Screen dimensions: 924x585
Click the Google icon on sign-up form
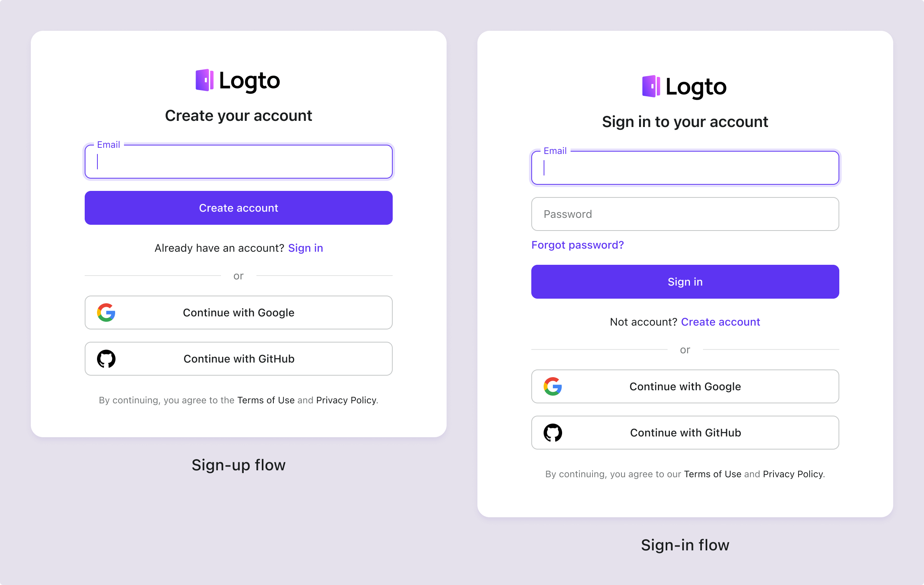click(106, 313)
